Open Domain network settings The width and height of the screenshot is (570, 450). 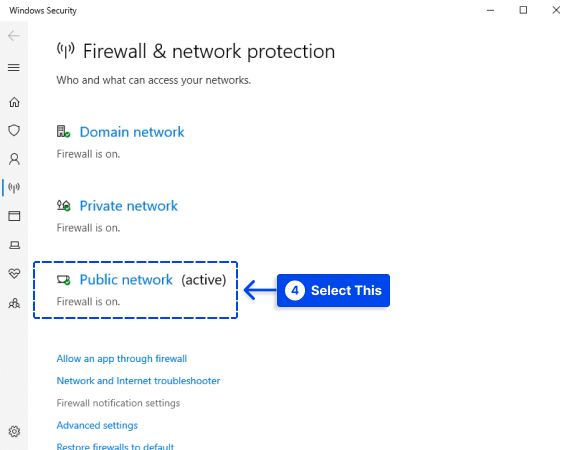click(x=132, y=132)
